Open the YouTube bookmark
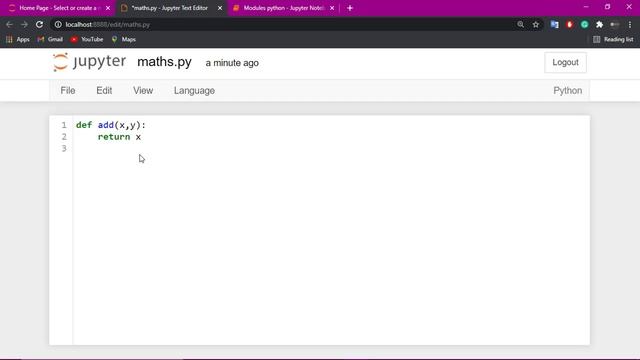 point(87,39)
